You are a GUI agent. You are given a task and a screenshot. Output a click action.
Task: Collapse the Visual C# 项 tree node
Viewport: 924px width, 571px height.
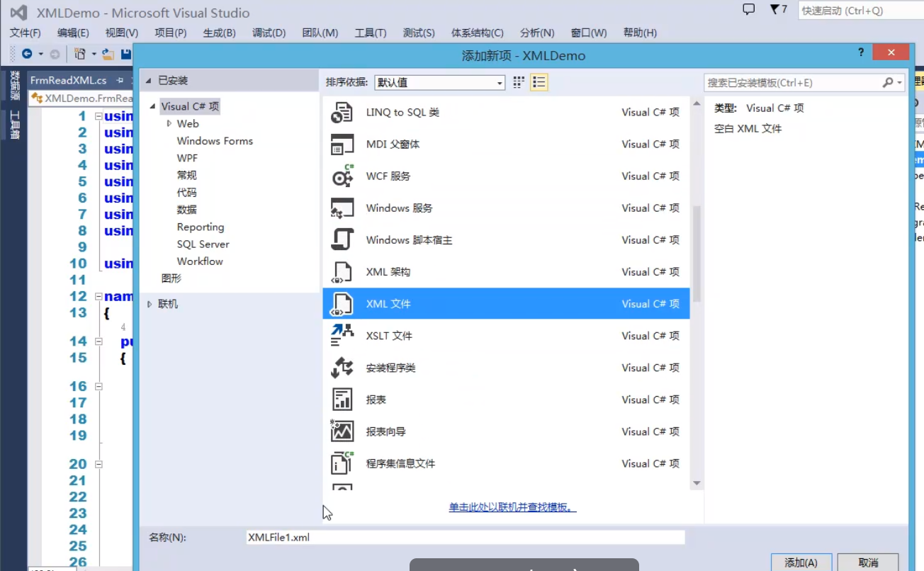[x=152, y=106]
